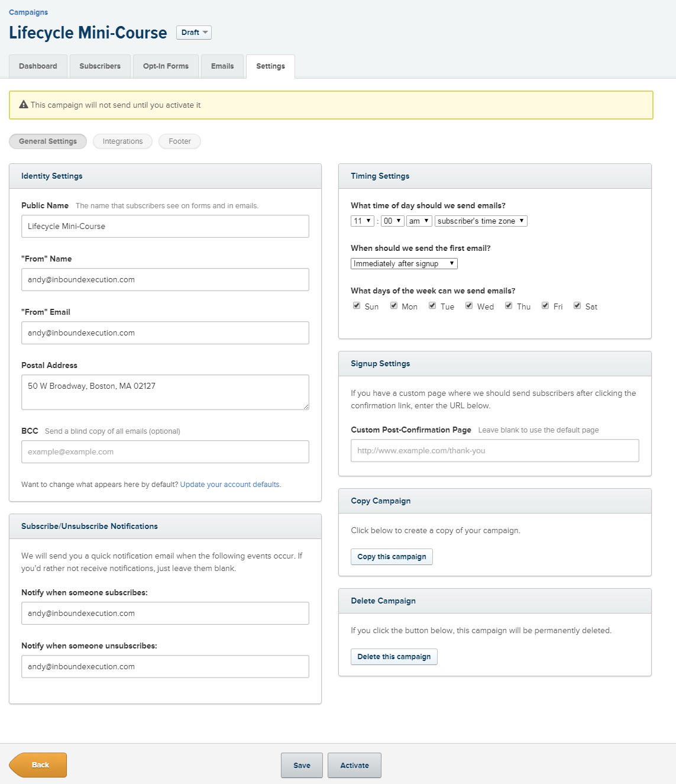The height and width of the screenshot is (784, 676).
Task: Click the Activate button
Action: (354, 765)
